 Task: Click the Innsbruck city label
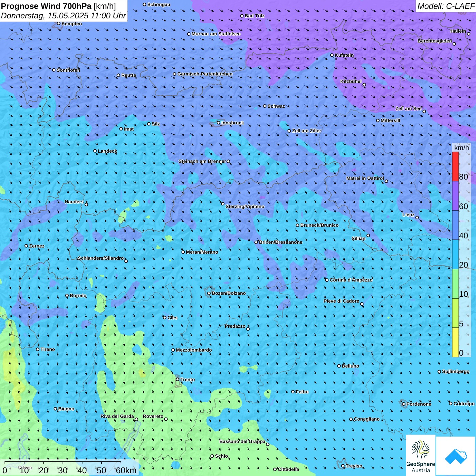pos(233,123)
